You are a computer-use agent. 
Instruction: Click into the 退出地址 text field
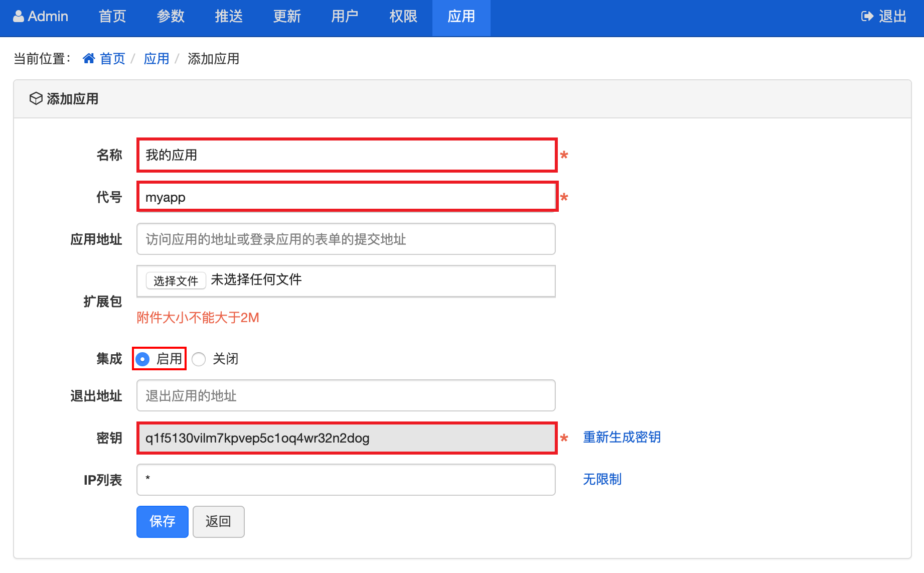346,395
